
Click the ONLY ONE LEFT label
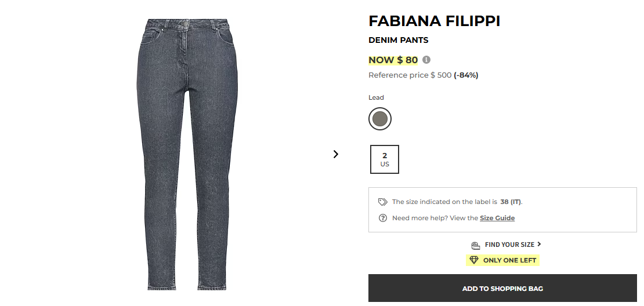pos(509,260)
